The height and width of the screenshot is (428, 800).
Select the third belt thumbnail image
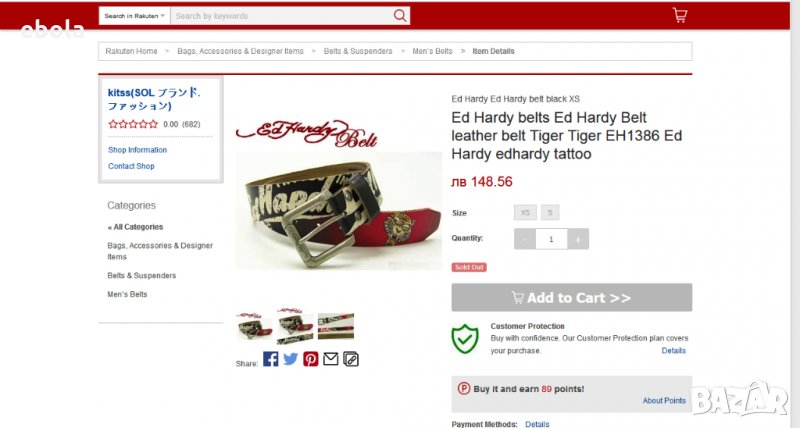point(336,326)
